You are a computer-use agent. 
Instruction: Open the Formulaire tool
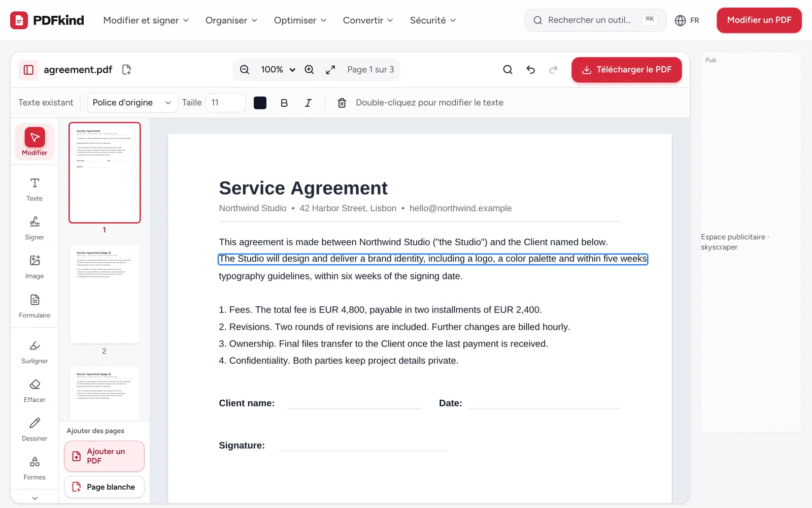35,306
